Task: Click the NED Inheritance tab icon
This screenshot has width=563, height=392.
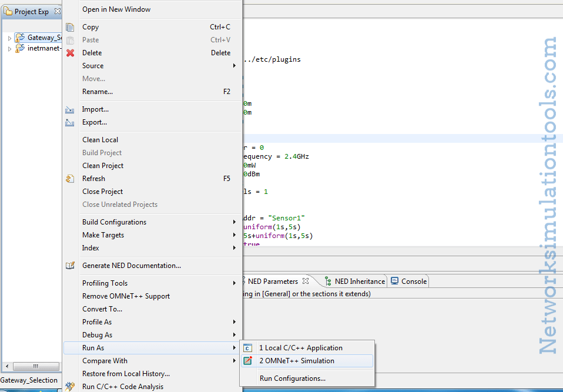Action: [327, 281]
